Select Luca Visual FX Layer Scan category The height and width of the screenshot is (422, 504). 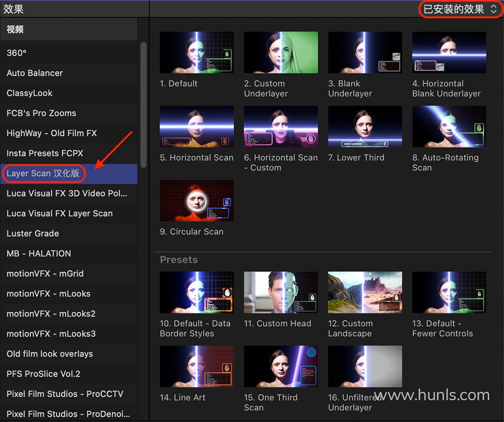(59, 213)
